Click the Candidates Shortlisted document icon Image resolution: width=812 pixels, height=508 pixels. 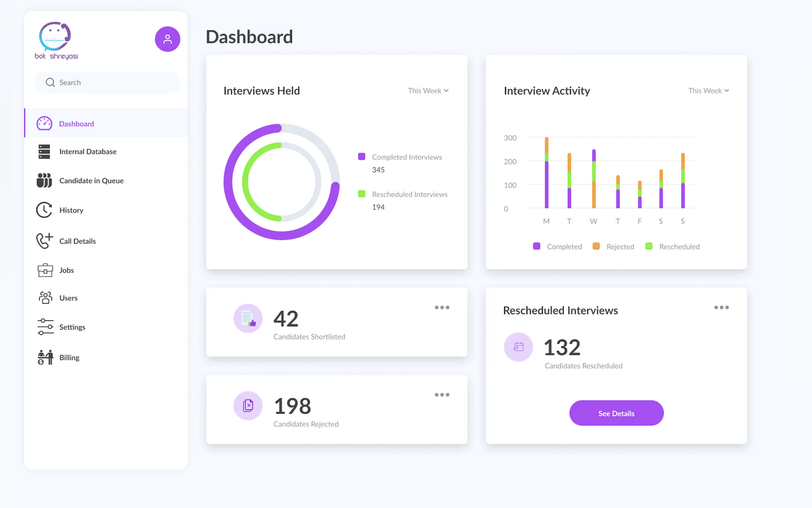coord(248,318)
